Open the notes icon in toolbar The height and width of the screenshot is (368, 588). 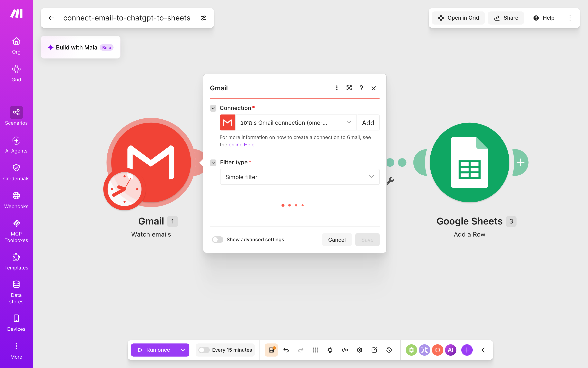(x=374, y=350)
